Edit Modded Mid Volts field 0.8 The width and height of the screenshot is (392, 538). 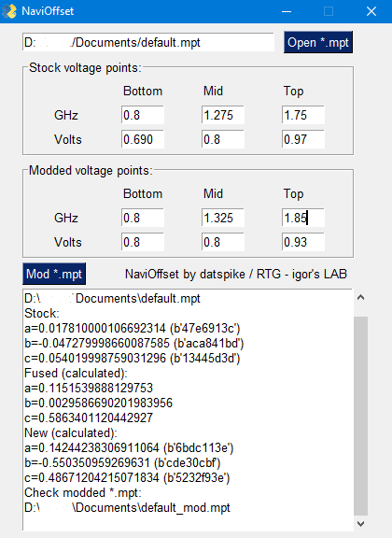(222, 242)
